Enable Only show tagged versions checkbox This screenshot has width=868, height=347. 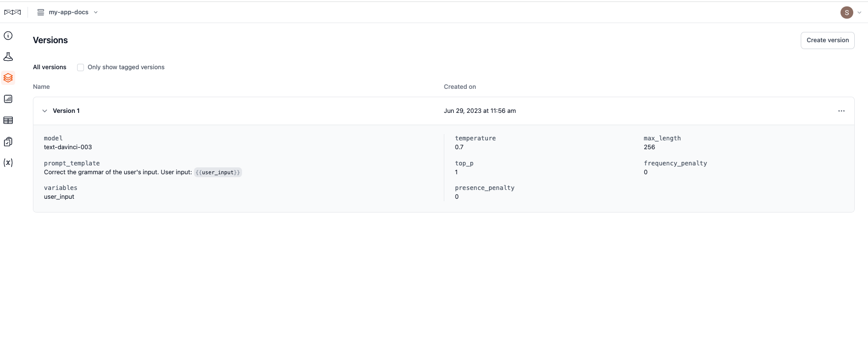pos(81,67)
